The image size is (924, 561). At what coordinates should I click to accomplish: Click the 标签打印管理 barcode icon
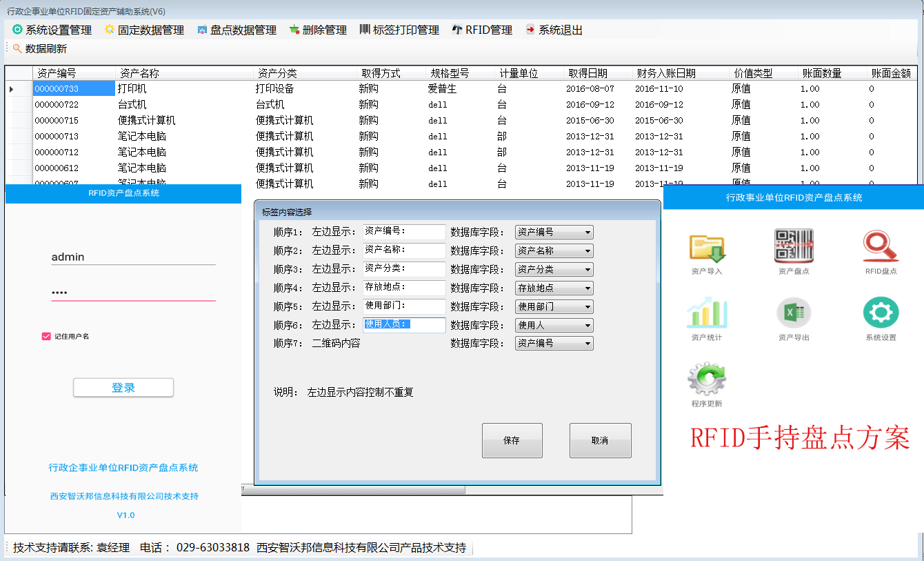[x=365, y=30]
